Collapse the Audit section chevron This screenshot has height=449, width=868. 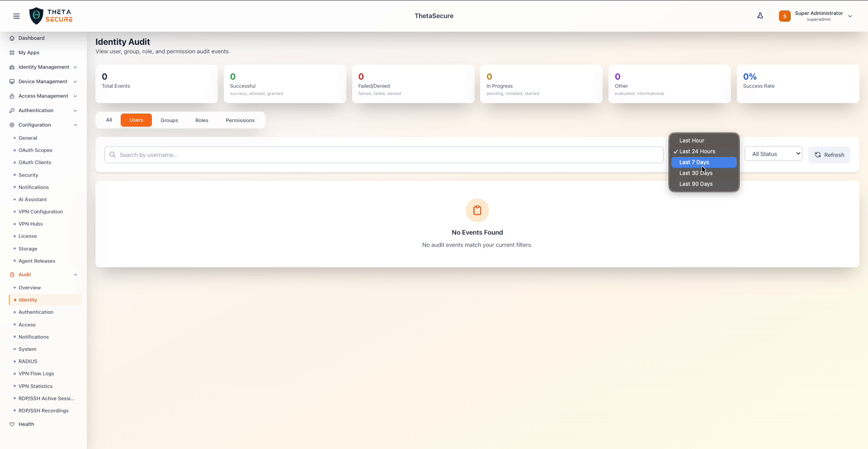point(75,275)
